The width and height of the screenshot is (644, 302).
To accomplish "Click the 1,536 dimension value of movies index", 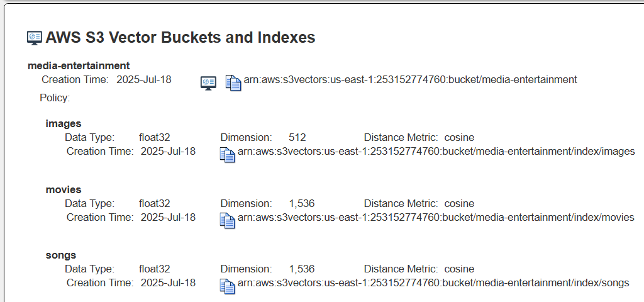I will (x=302, y=203).
